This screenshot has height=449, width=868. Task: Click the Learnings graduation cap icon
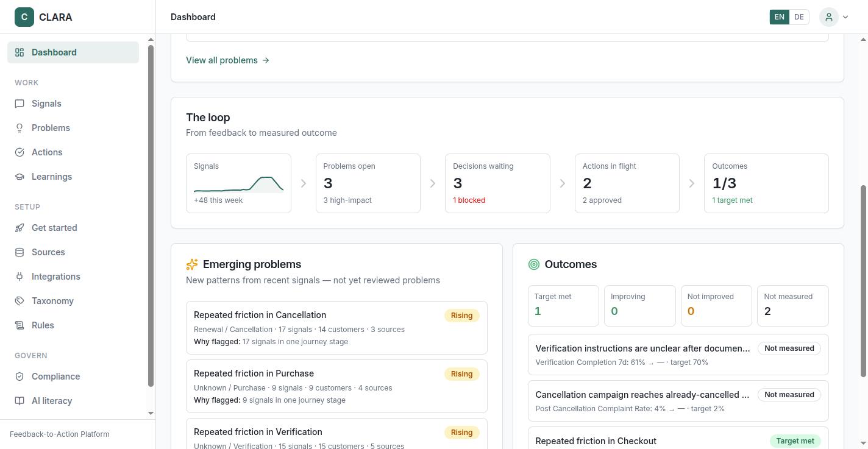pyautogui.click(x=20, y=177)
